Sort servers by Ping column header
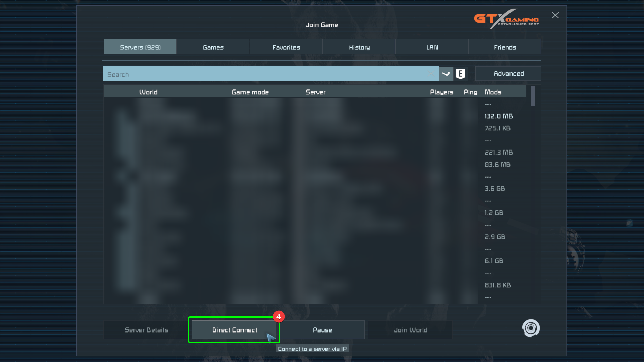This screenshot has height=362, width=644. (x=470, y=92)
